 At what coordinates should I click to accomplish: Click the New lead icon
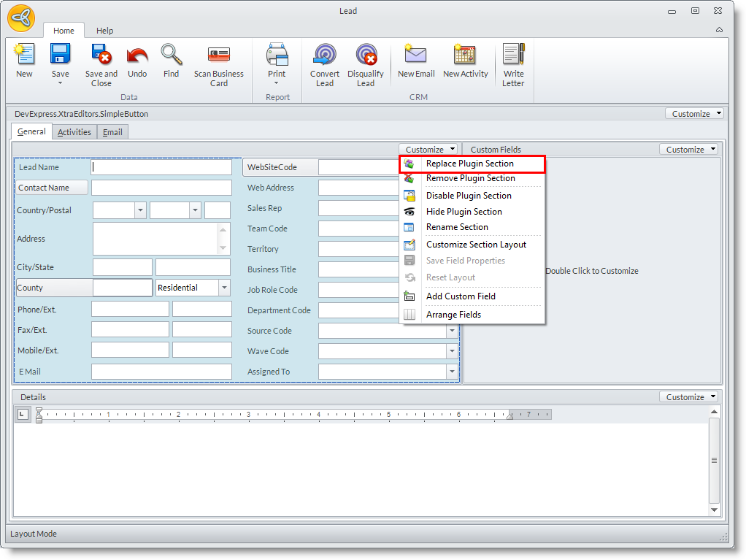24,55
